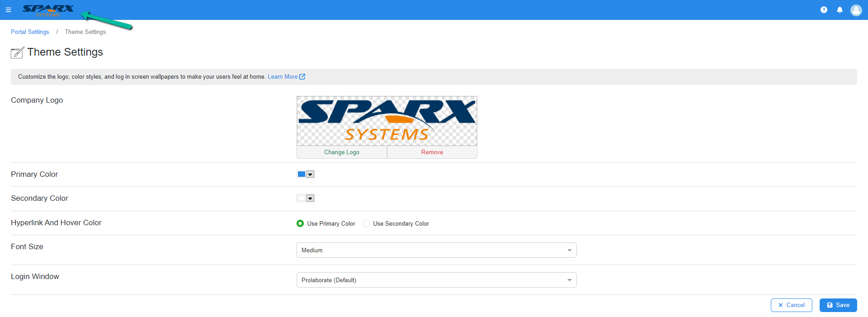868x317 pixels.
Task: Click the Theme Settings page title
Action: coord(65,52)
